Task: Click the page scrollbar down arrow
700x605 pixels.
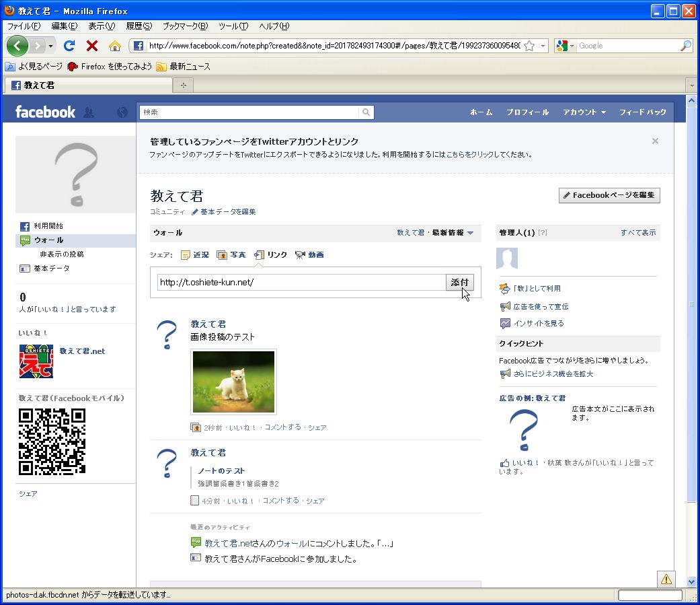Action: pyautogui.click(x=691, y=581)
